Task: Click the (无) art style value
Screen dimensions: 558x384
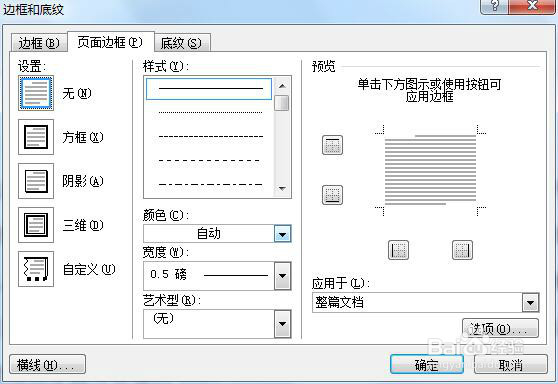Action: [x=163, y=318]
